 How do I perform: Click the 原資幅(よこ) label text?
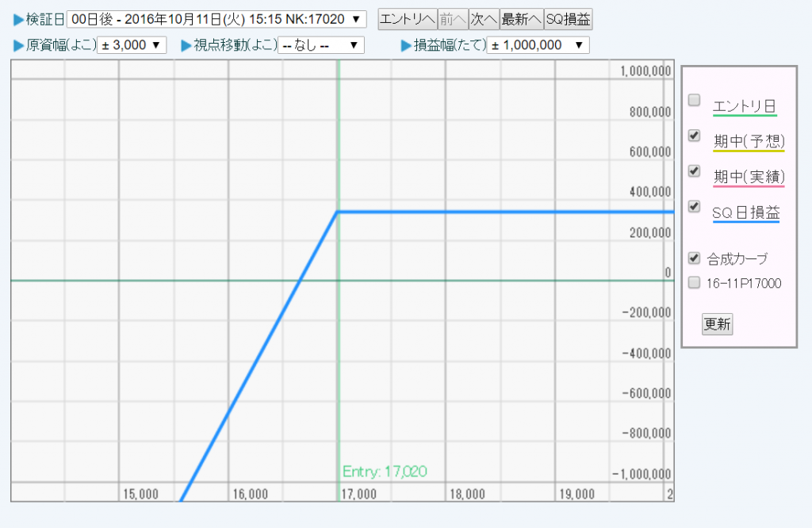point(61,45)
